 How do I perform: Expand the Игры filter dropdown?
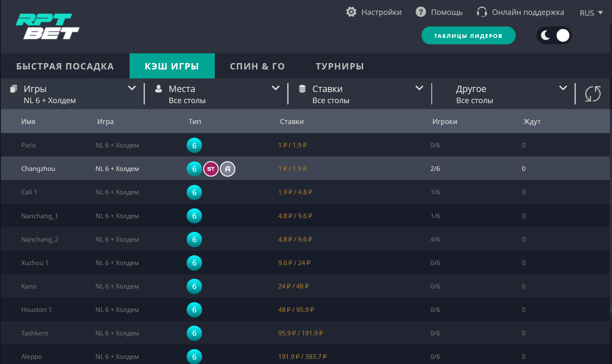tap(132, 88)
